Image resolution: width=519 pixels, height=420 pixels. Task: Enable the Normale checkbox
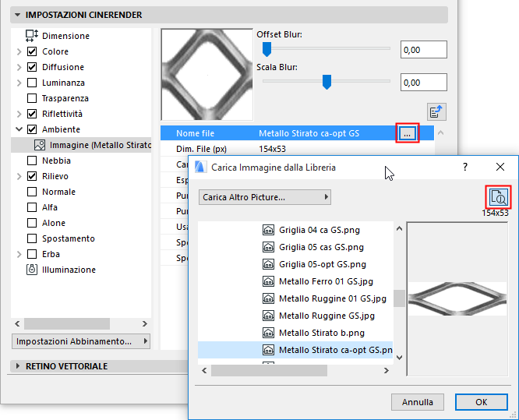click(x=32, y=192)
